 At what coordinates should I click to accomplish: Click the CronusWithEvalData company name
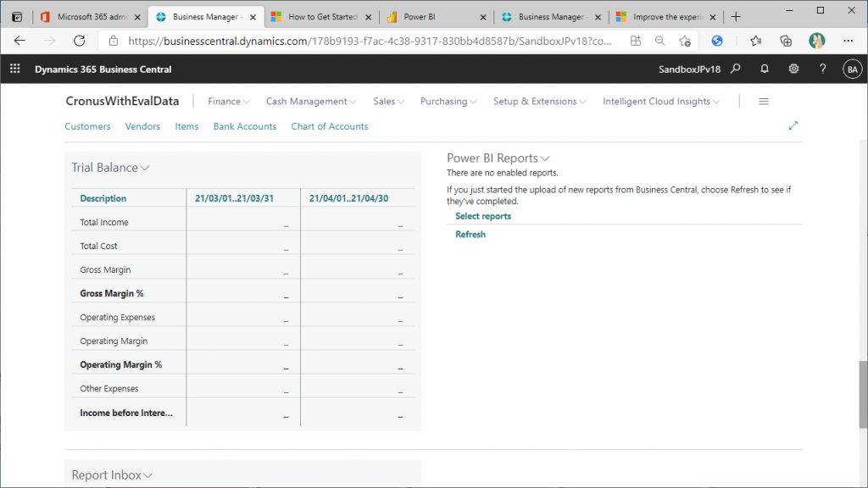[122, 102]
